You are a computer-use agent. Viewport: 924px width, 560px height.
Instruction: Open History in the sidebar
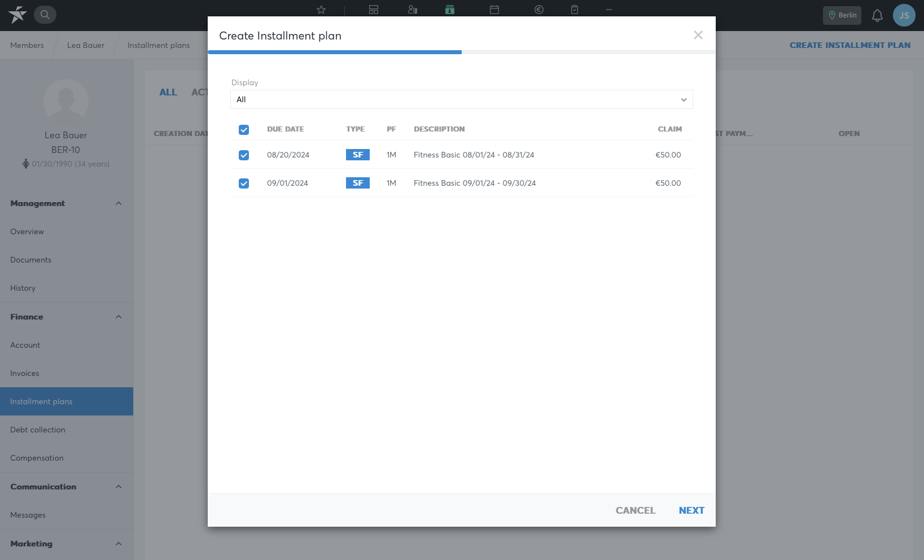[67, 288]
